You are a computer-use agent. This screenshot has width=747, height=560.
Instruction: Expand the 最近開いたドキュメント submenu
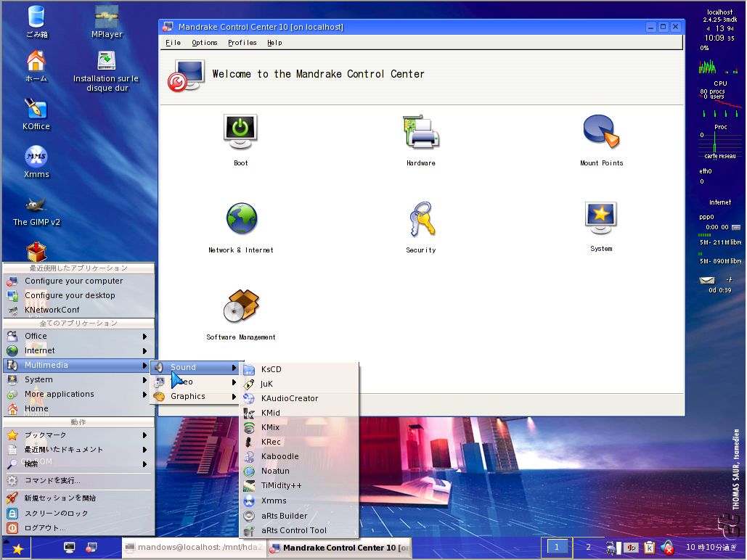[x=78, y=450]
